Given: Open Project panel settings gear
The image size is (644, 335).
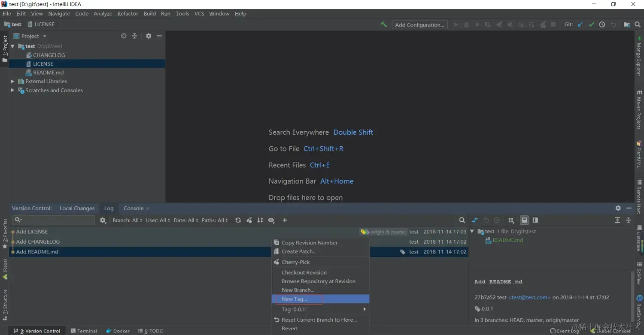Looking at the screenshot, I should [x=149, y=36].
